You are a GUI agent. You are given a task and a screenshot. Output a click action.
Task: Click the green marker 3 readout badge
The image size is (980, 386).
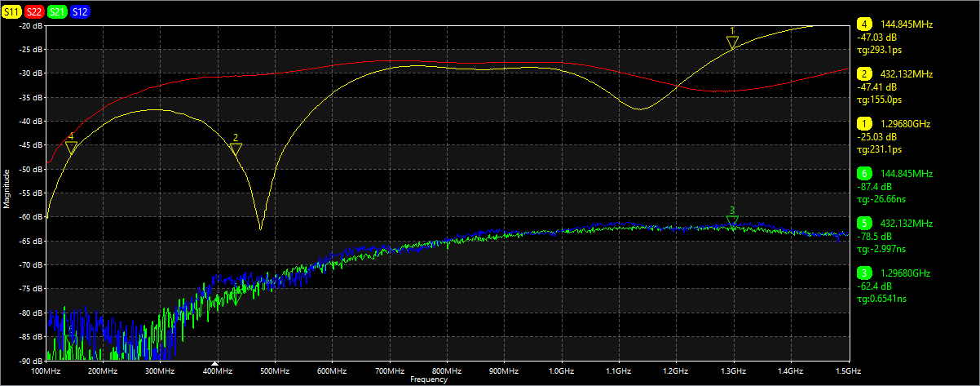point(863,273)
